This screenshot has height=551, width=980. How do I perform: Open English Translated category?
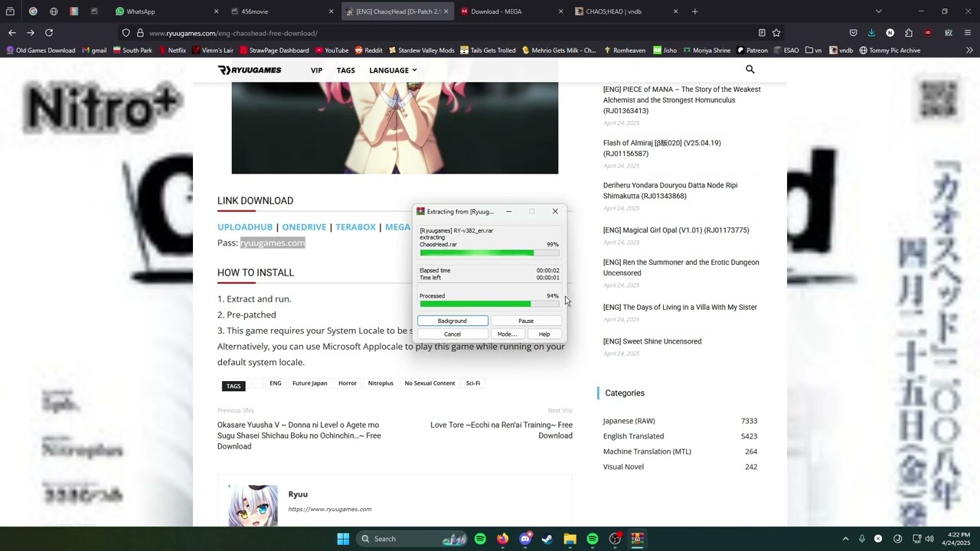[x=633, y=436]
